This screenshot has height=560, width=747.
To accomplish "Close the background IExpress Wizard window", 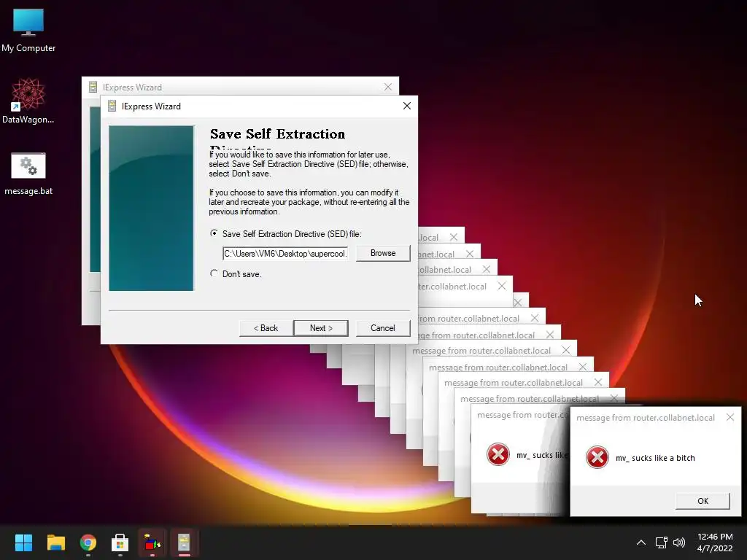I will [x=388, y=87].
